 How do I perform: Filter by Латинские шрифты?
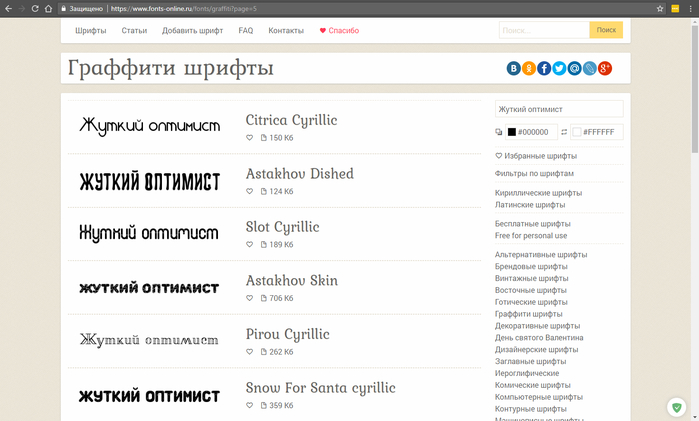click(x=530, y=205)
